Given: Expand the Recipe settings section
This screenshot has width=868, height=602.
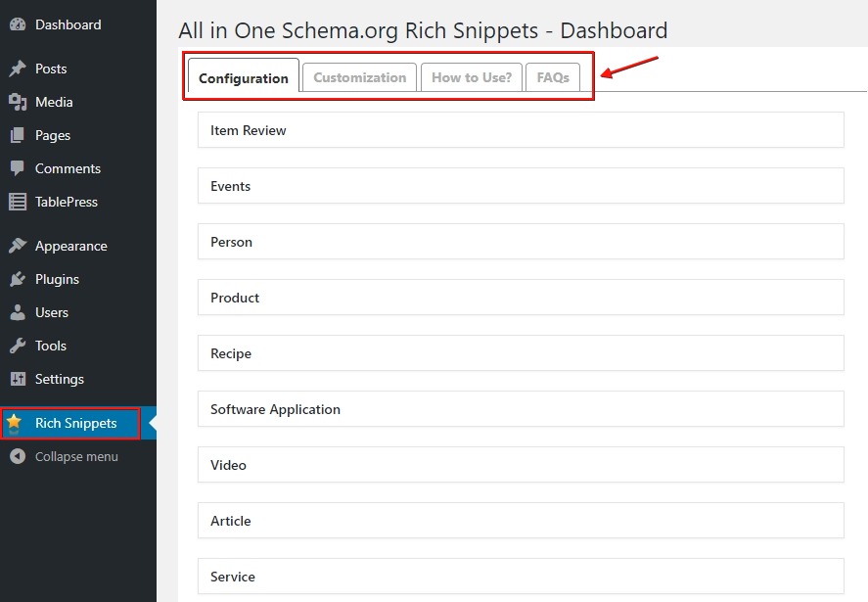Looking at the screenshot, I should coord(520,352).
